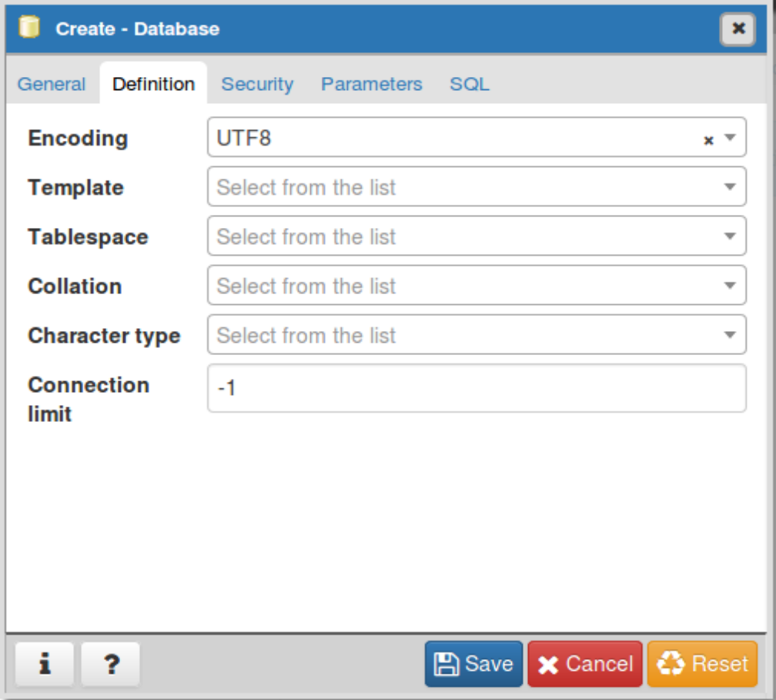776x700 pixels.
Task: Clear the UTF8 encoding selection with x
Action: coord(709,140)
